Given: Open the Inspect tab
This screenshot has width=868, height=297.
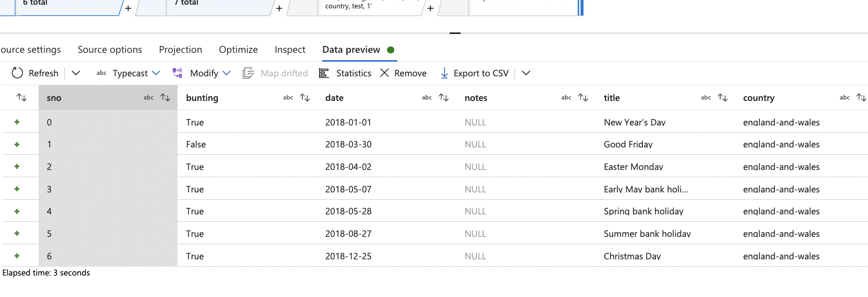Looking at the screenshot, I should [290, 50].
